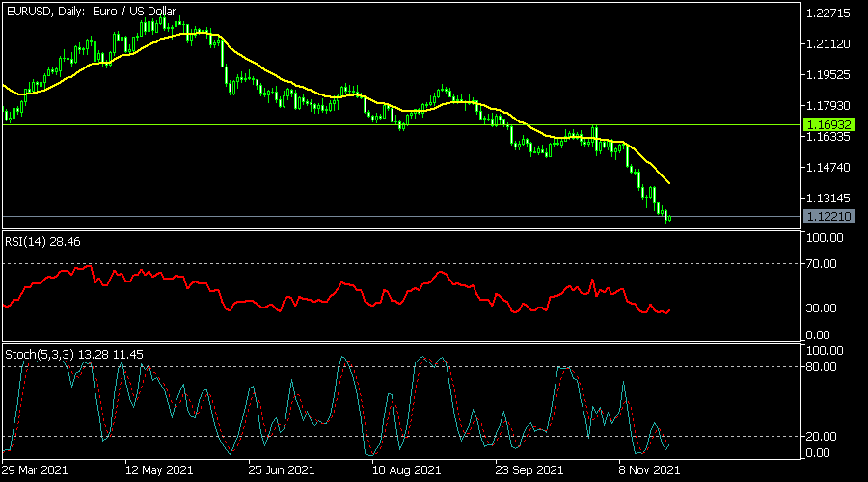The image size is (868, 482).
Task: Select the green price label 1.16932
Action: [x=828, y=125]
